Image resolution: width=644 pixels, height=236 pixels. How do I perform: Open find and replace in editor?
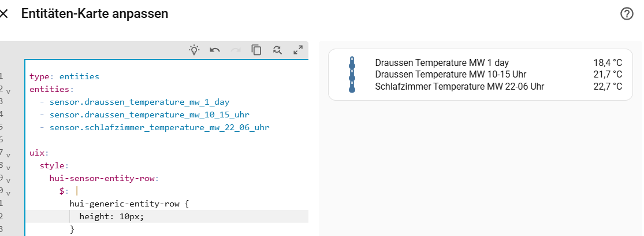(x=277, y=50)
